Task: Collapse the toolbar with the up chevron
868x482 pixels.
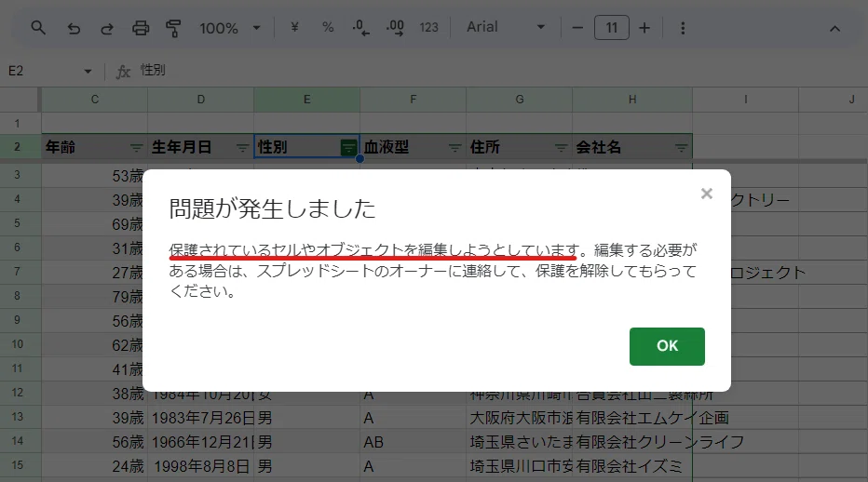Action: point(834,28)
